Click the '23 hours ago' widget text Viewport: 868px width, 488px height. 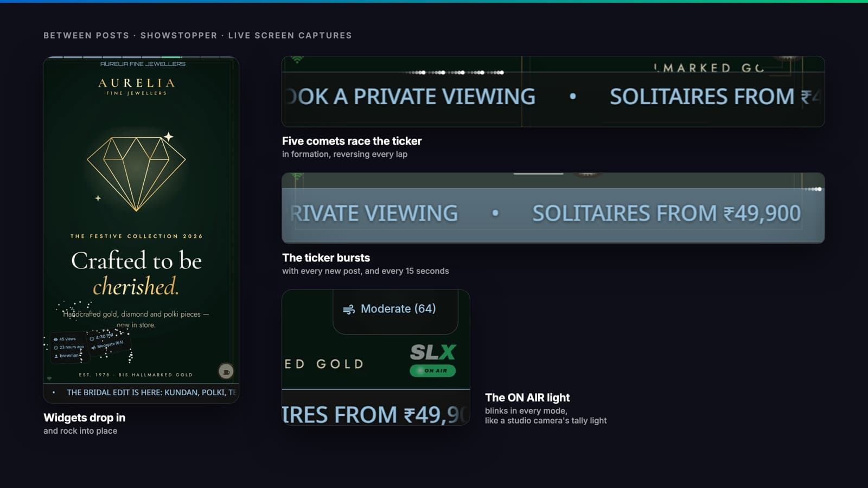[72, 348]
